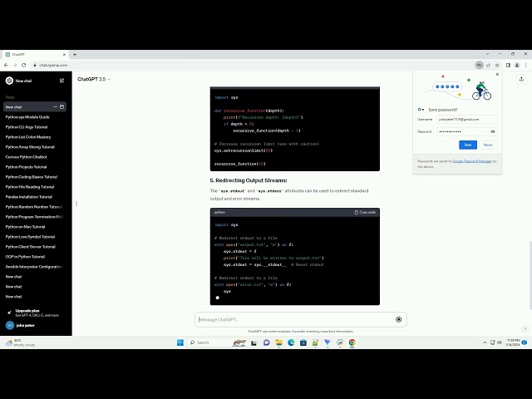The height and width of the screenshot is (399, 532).
Task: Open Google Chrome from the taskbar
Action: (352, 342)
